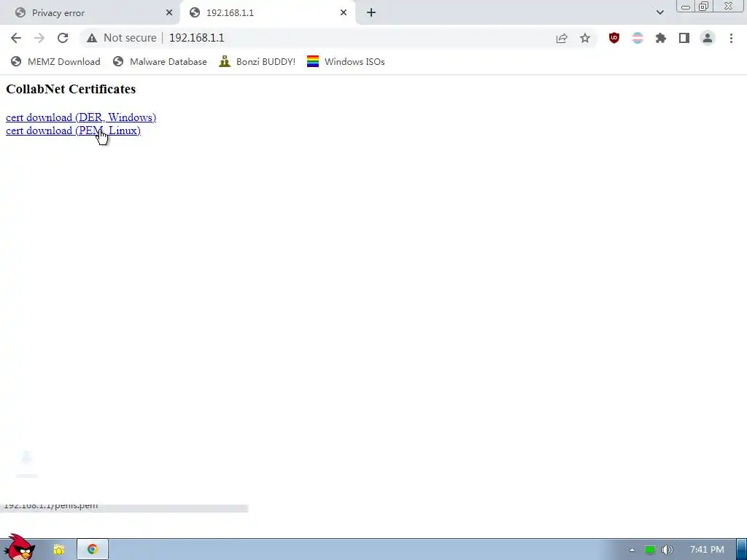
Task: Open the profile avatar menu
Action: pyautogui.click(x=708, y=38)
